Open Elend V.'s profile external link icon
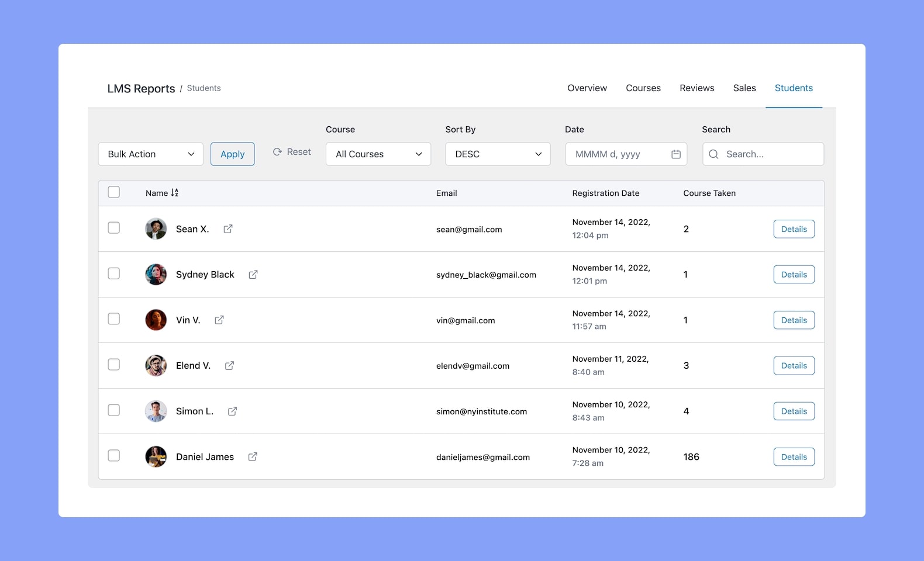Viewport: 924px width, 561px height. [x=230, y=366]
